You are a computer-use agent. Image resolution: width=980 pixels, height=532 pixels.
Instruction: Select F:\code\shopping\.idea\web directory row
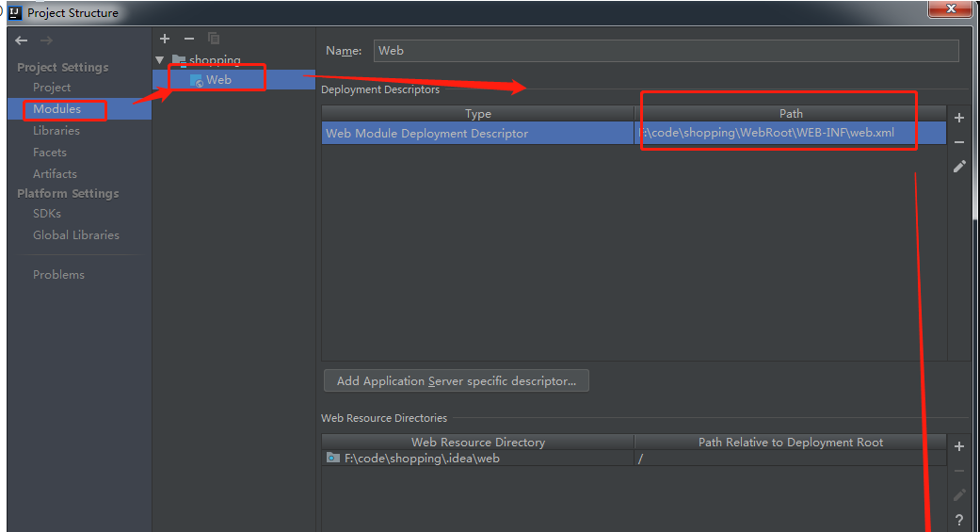point(634,459)
